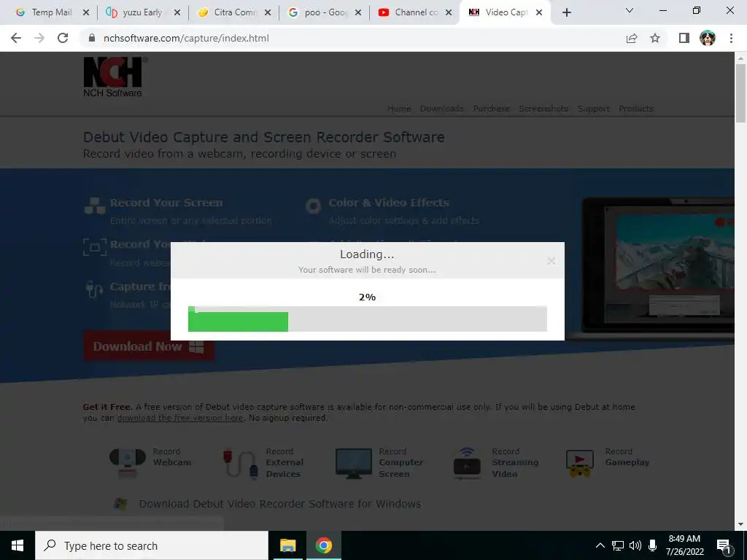Screen dimensions: 747x560
Task: Open the volume tray icon
Action: tap(635, 545)
